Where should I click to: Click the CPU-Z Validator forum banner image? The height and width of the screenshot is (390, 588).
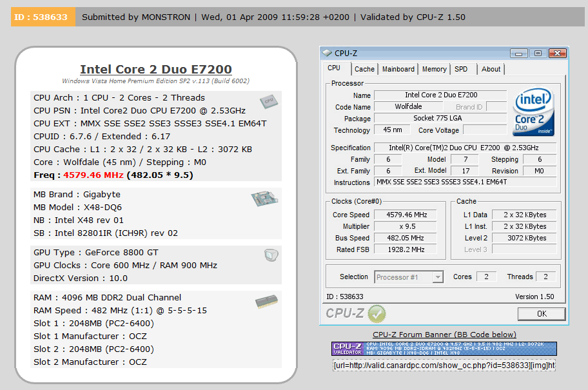(444, 348)
